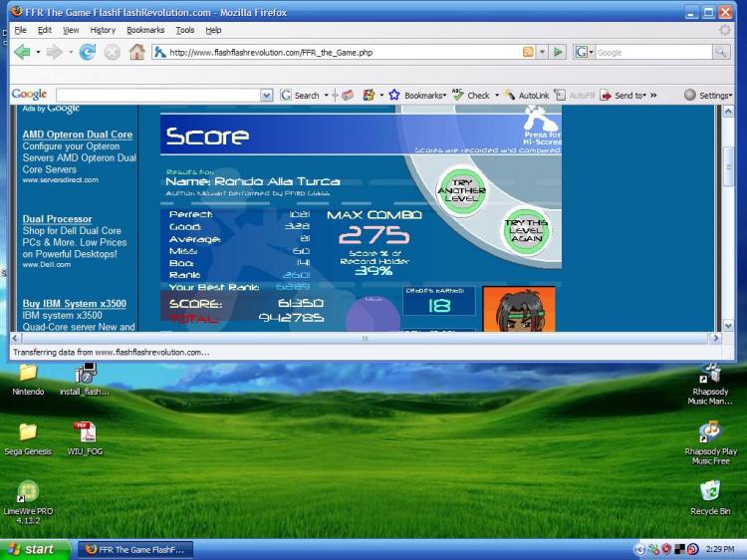Viewport: 747px width, 560px height.
Task: Open the LimeWire PRO desktop shortcut
Action: [28, 501]
